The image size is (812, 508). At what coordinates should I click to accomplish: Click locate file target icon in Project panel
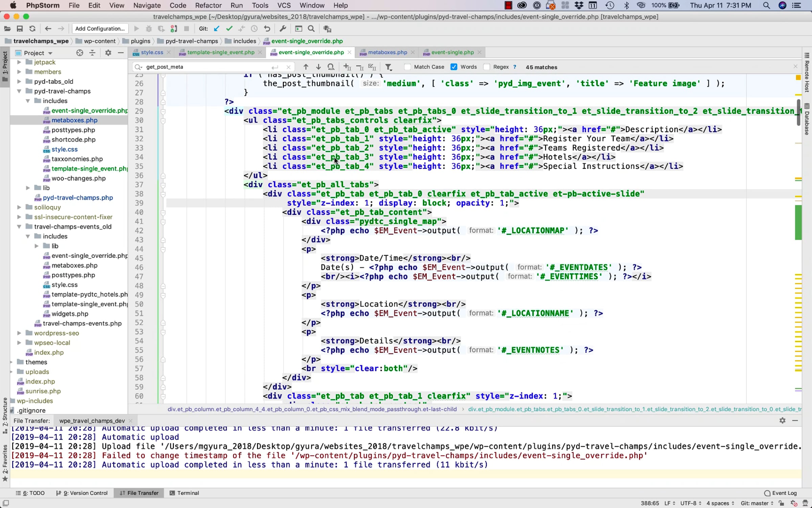pyautogui.click(x=80, y=53)
